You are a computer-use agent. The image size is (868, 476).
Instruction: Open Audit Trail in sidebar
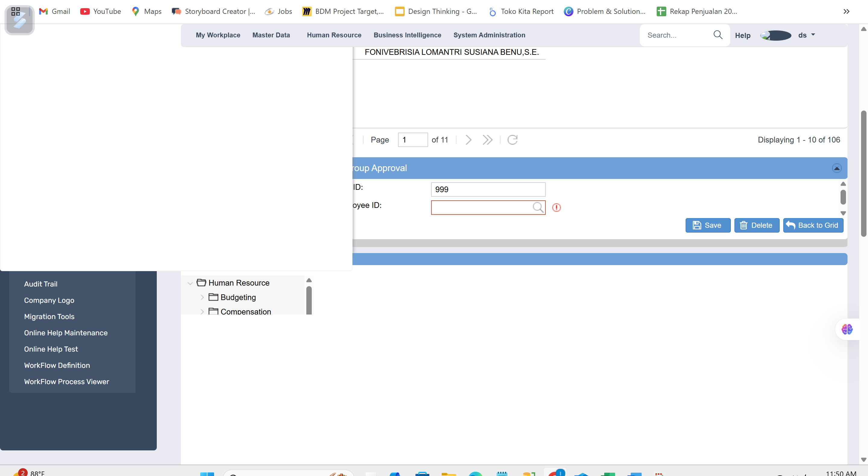(x=41, y=284)
